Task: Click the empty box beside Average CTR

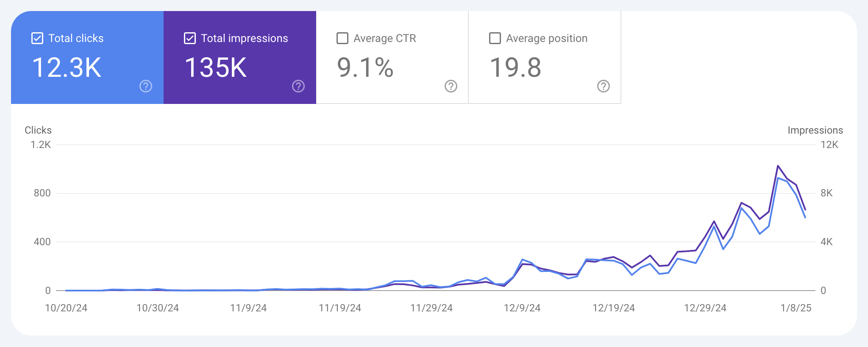Action: (x=342, y=38)
